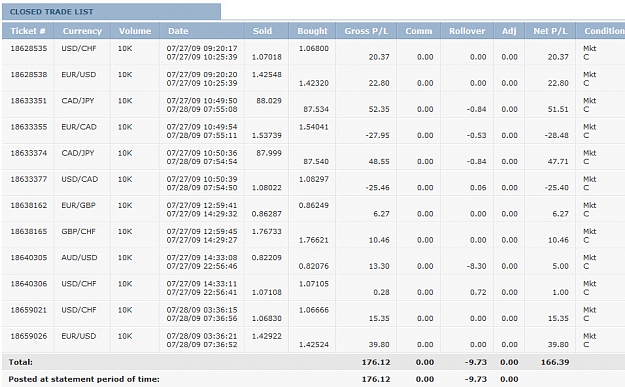Click bought price 1.07105
This screenshot has width=625, height=387.
click(x=314, y=284)
